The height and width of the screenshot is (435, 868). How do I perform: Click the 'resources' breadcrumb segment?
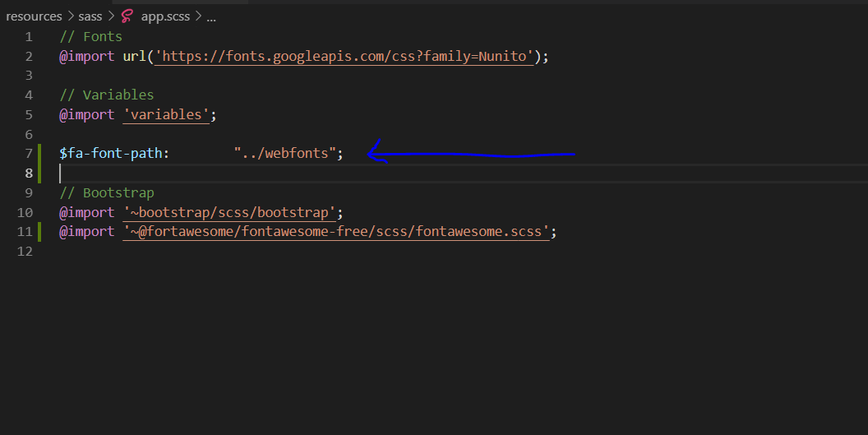point(34,16)
